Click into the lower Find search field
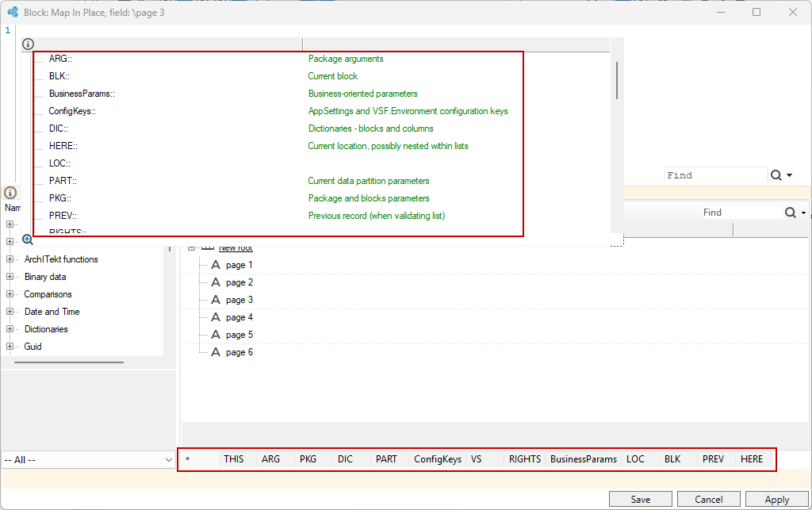This screenshot has height=510, width=812. coord(742,213)
